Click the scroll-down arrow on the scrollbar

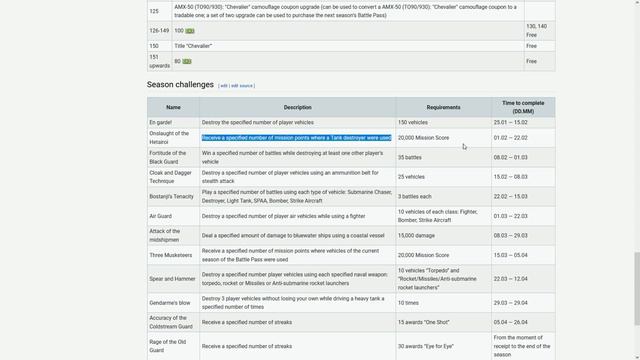coord(637,357)
